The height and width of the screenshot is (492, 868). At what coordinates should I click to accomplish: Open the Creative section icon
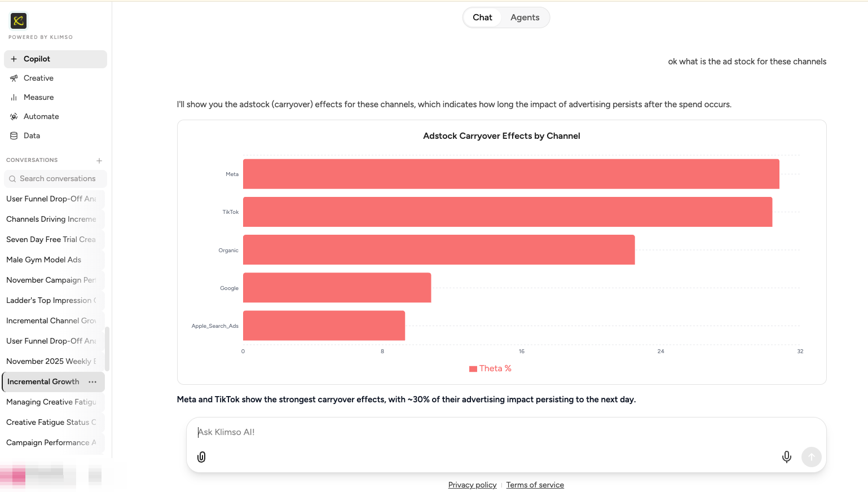point(14,78)
